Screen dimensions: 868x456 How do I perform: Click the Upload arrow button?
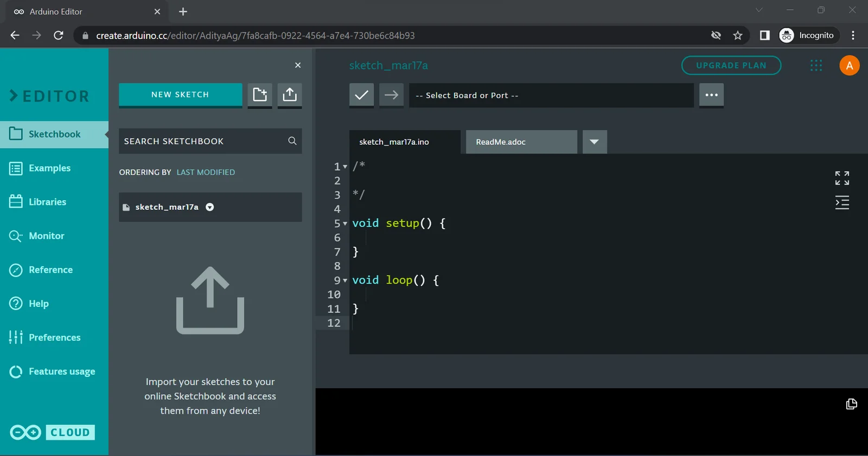pos(391,95)
